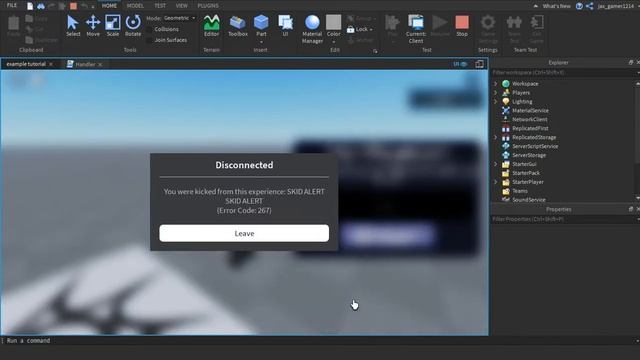Click the Current: Client view switcher
The image size is (640, 360).
coord(416,29)
